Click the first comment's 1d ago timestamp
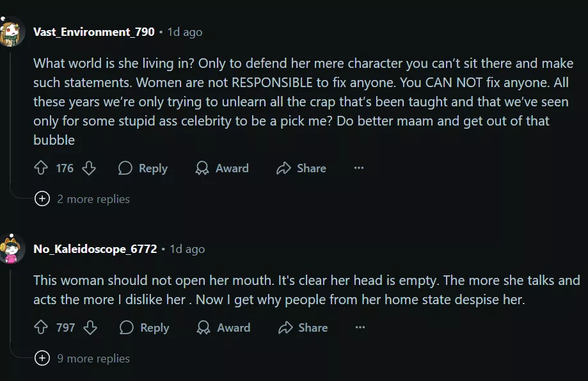 [185, 31]
